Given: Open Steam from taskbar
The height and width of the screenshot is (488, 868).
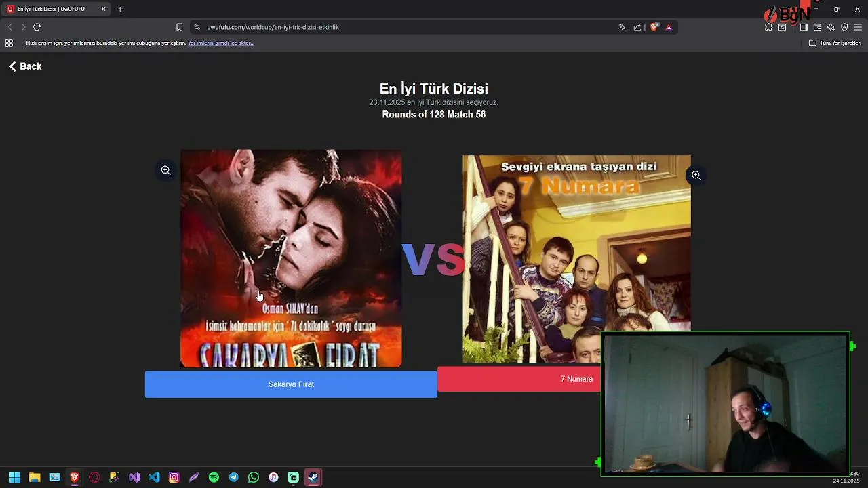Looking at the screenshot, I should pos(313,477).
